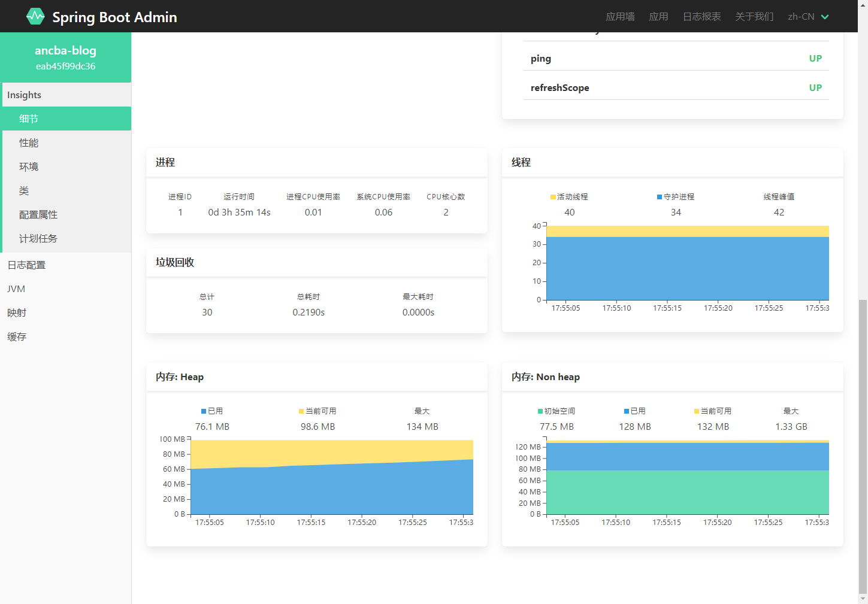Open the 类 sidebar item
868x604 pixels.
(x=65, y=190)
